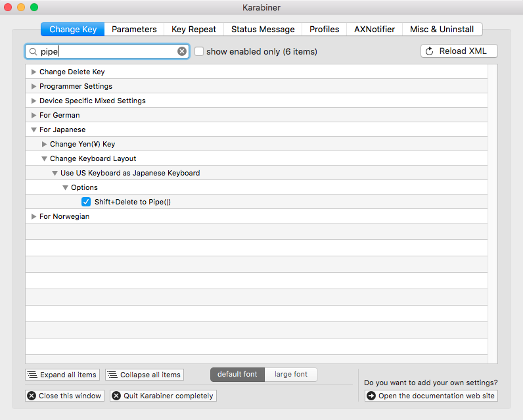Click the 'For Japanese' row text
523x420 pixels.
coord(62,129)
